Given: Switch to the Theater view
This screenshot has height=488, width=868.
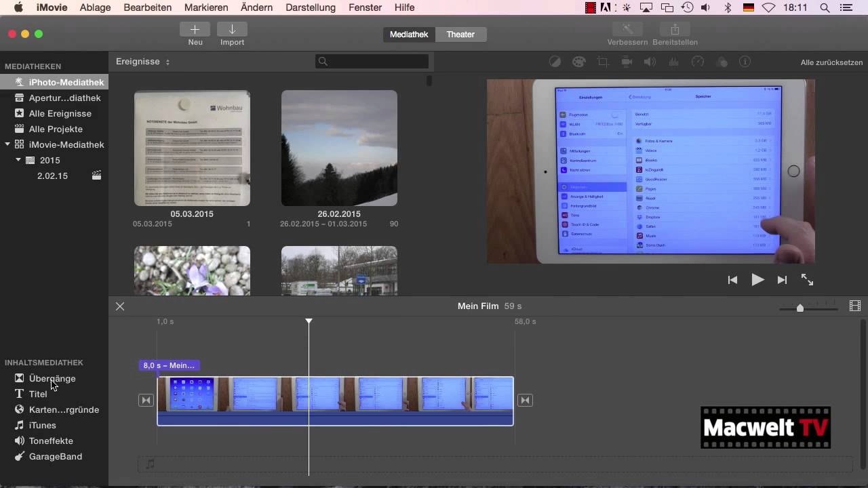Looking at the screenshot, I should click(460, 35).
